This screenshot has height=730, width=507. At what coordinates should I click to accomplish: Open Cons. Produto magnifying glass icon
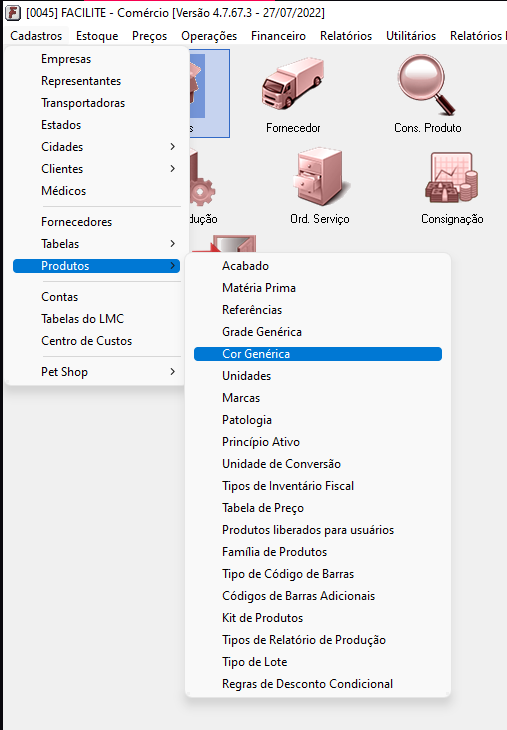click(x=427, y=84)
